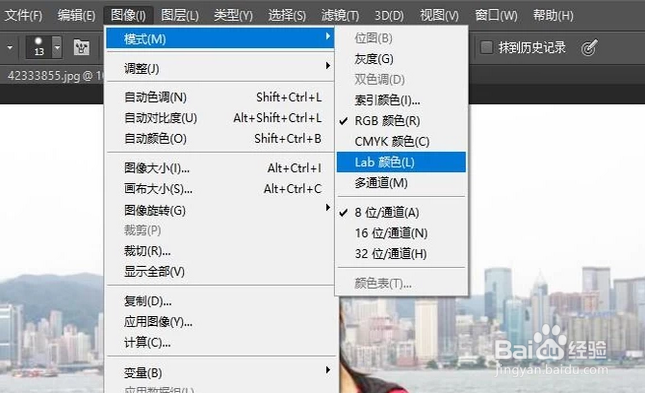Choose 复制(D)... from the menu

(x=220, y=301)
